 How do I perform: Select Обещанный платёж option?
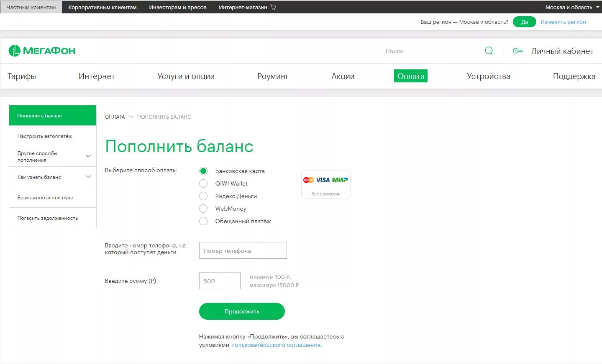point(203,221)
